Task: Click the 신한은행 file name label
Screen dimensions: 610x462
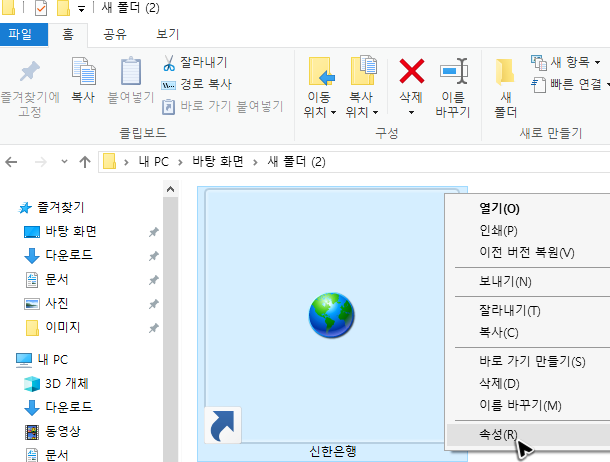Action: click(x=333, y=452)
